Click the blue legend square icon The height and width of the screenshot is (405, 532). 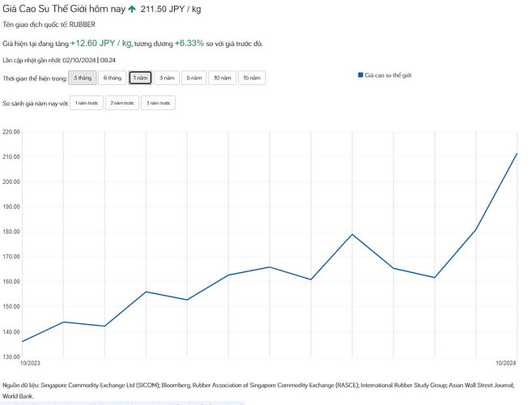click(x=360, y=75)
